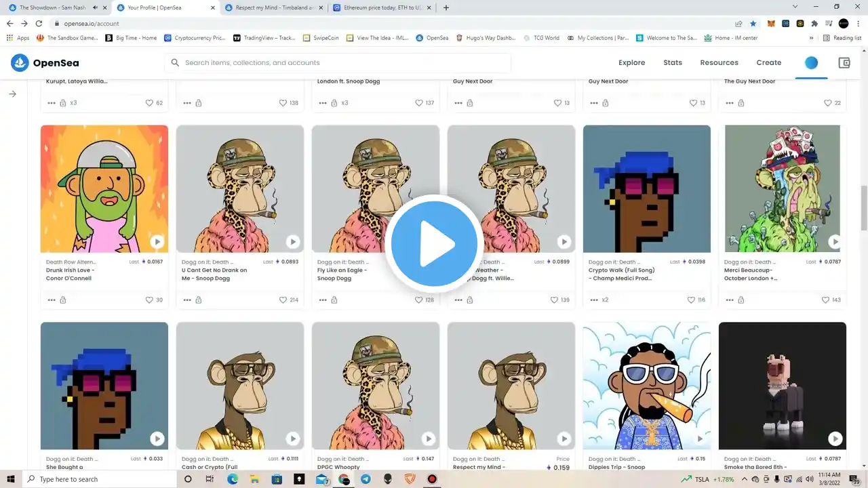Expand the left sidebar arrow

tap(12, 94)
